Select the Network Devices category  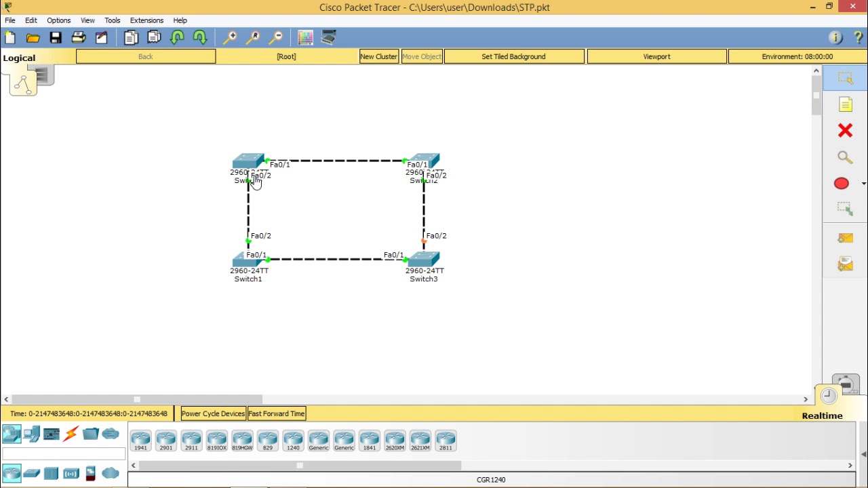12,434
